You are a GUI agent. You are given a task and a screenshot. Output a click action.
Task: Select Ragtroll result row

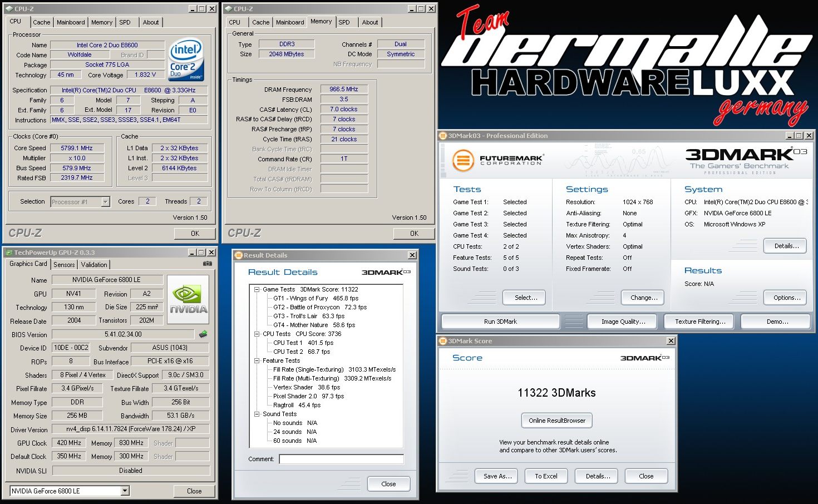click(297, 405)
